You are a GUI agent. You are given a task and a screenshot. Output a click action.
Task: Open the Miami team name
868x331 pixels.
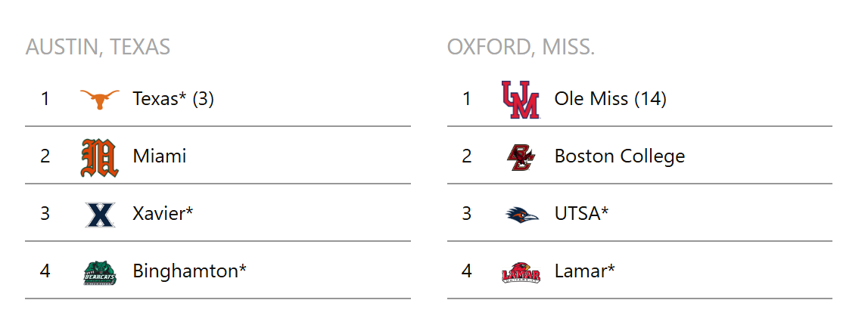[160, 156]
